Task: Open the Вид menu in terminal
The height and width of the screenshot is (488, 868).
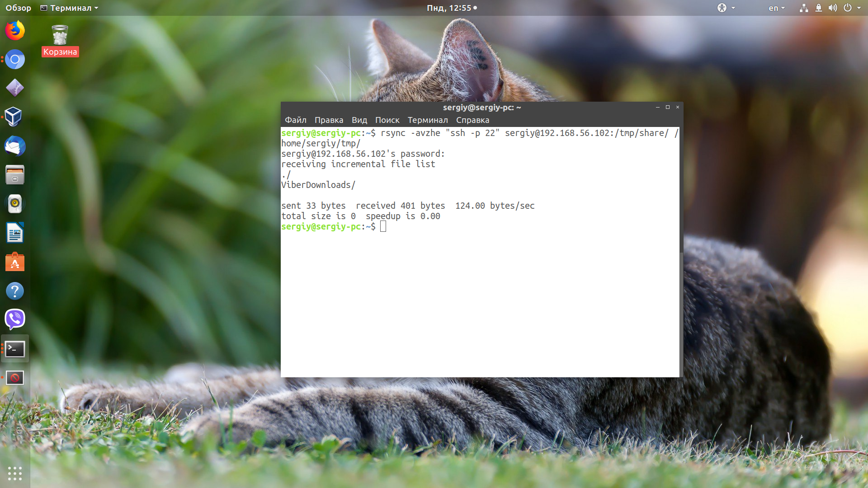Action: tap(359, 120)
